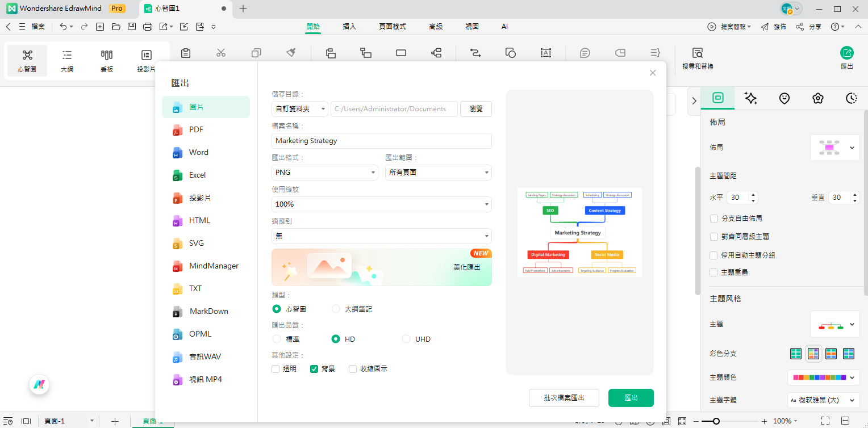
Task: Click the Browse button for save directory
Action: tap(475, 109)
